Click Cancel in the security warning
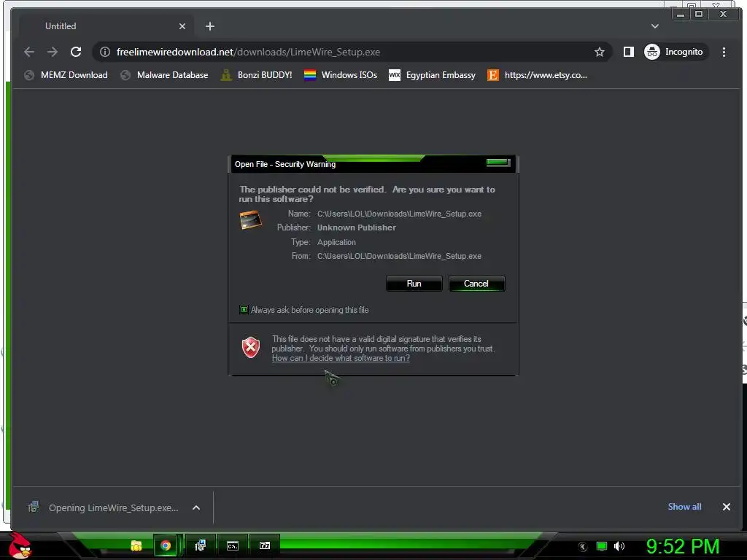The height and width of the screenshot is (560, 747). [x=476, y=284]
